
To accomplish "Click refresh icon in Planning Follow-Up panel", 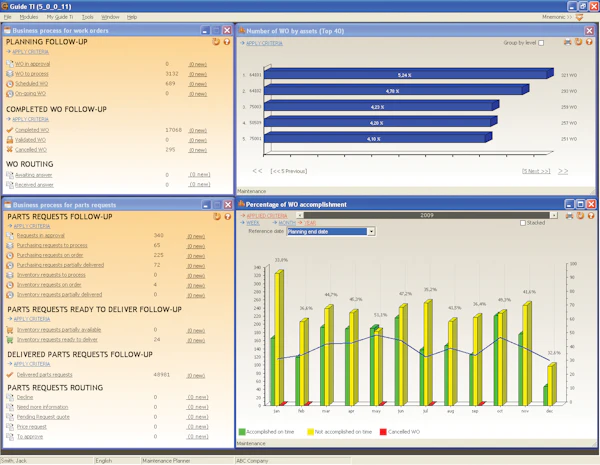I will click(x=216, y=42).
